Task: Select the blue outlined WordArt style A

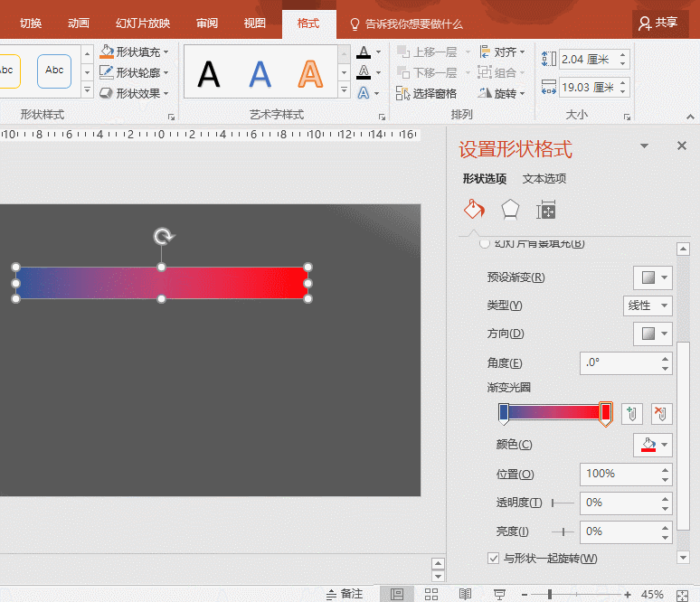Action: (x=260, y=73)
